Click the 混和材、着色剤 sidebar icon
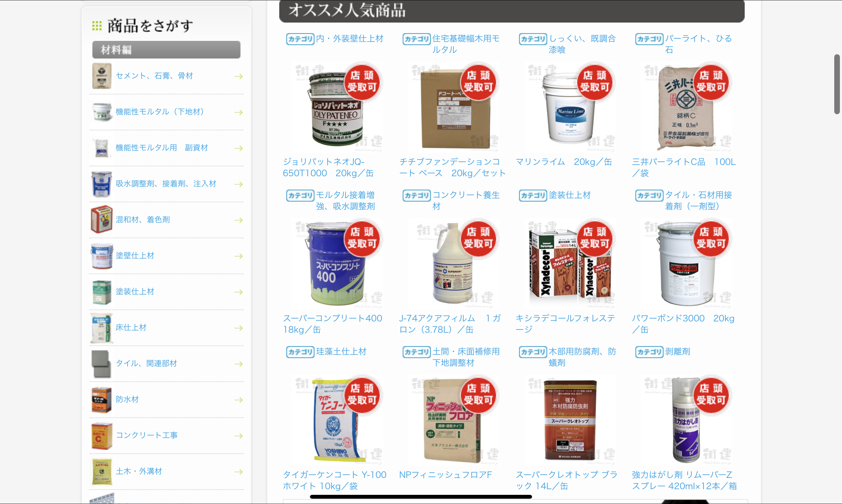Image resolution: width=842 pixels, height=504 pixels. tap(102, 220)
